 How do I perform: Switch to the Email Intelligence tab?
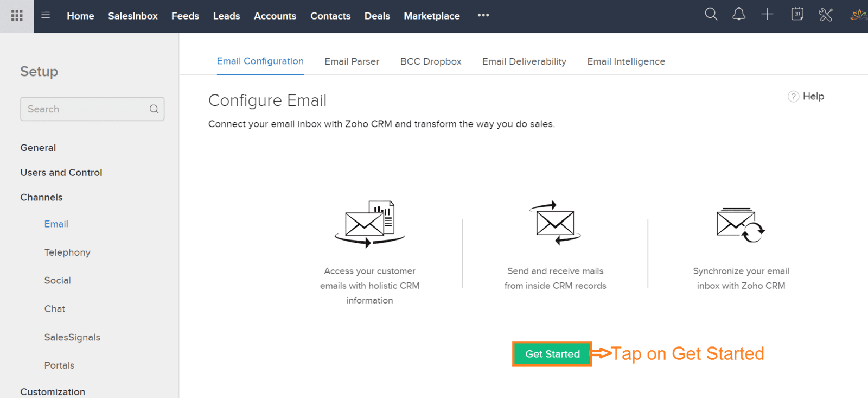pos(626,62)
